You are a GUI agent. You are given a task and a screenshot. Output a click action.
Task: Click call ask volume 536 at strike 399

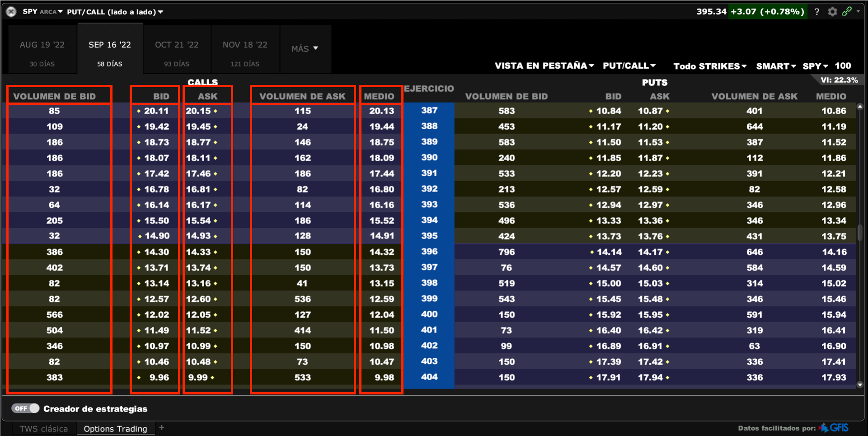(303, 299)
